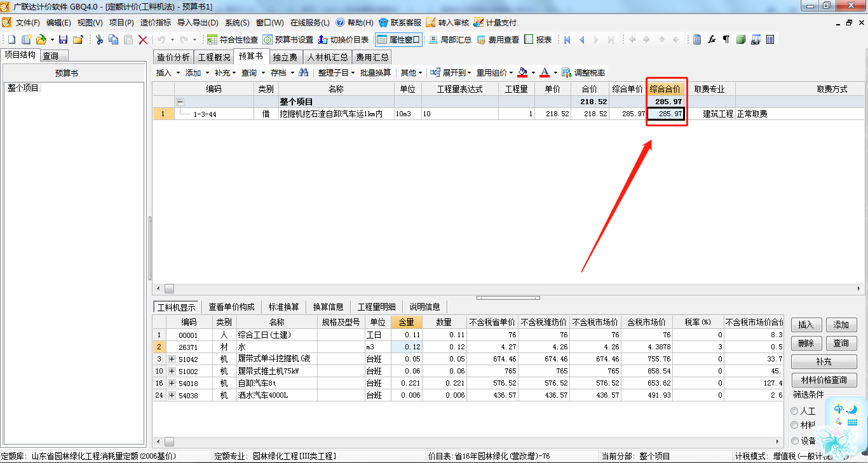Open font color dropdown arrow

pos(555,72)
